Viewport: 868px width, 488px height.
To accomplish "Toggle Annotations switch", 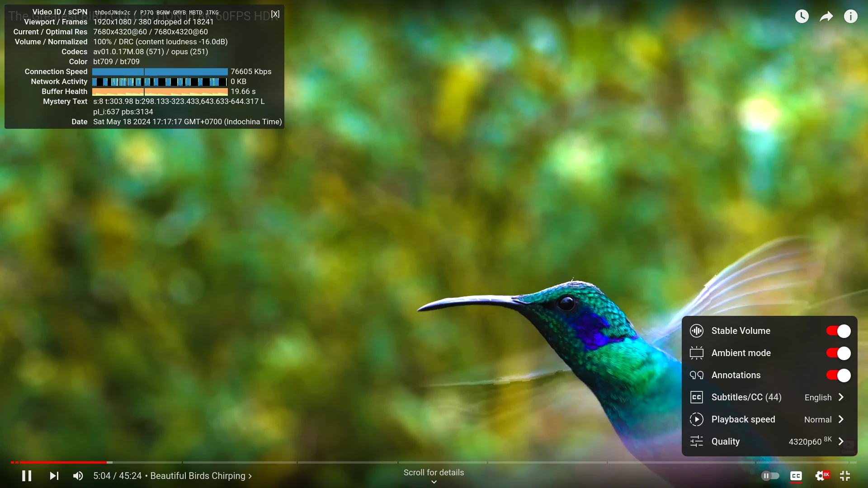I will [838, 375].
